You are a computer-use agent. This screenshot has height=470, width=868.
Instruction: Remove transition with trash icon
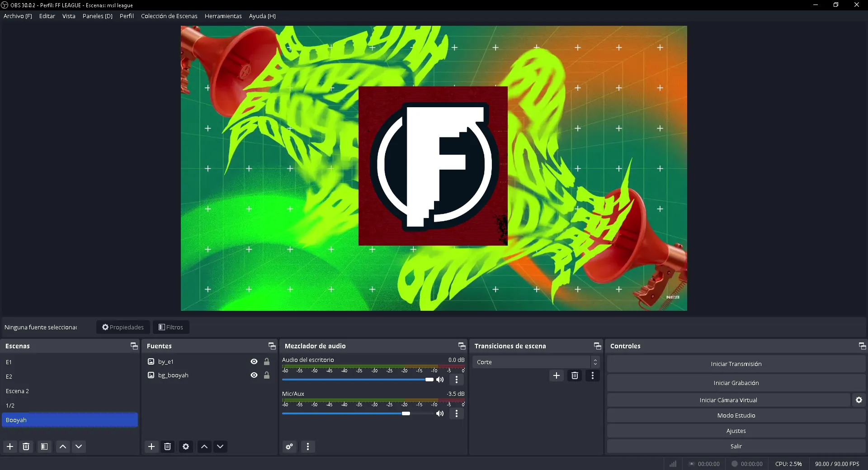pyautogui.click(x=575, y=375)
